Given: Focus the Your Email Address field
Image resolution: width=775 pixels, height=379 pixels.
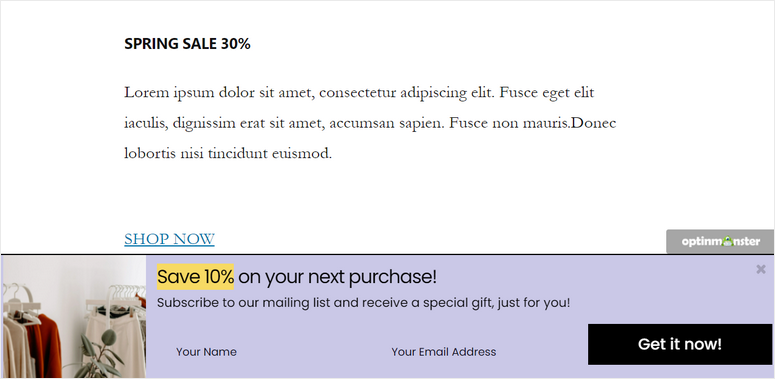Looking at the screenshot, I should coord(479,352).
